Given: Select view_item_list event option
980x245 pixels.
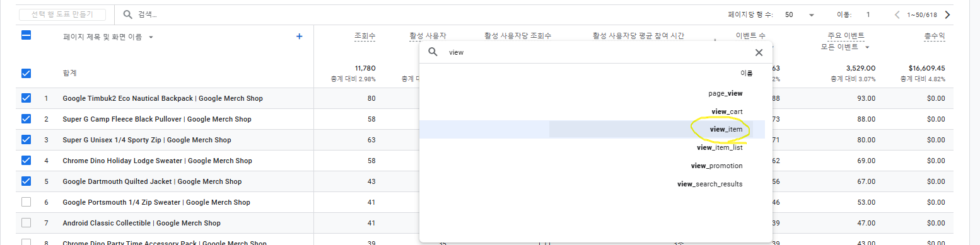Looking at the screenshot, I should pos(720,147).
